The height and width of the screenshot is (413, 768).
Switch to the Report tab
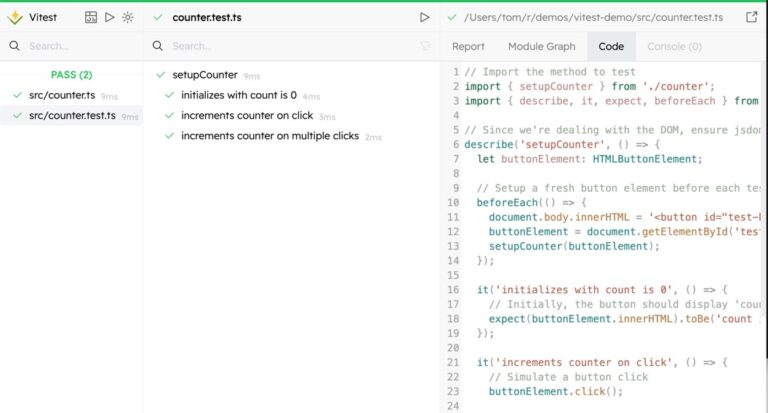[468, 46]
